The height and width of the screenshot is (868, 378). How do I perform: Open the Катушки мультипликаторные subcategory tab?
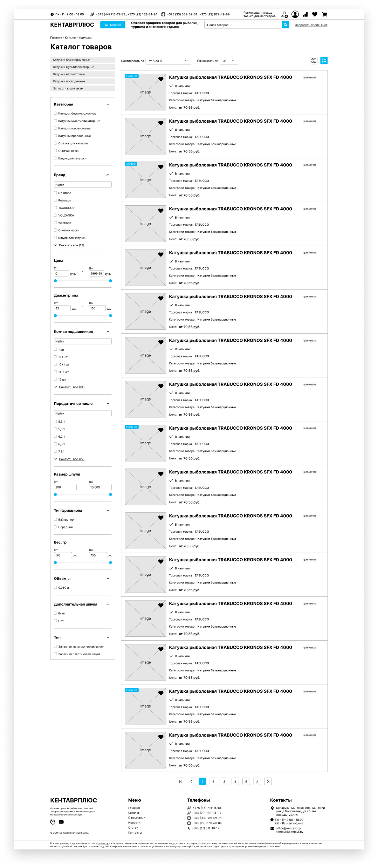[83, 67]
